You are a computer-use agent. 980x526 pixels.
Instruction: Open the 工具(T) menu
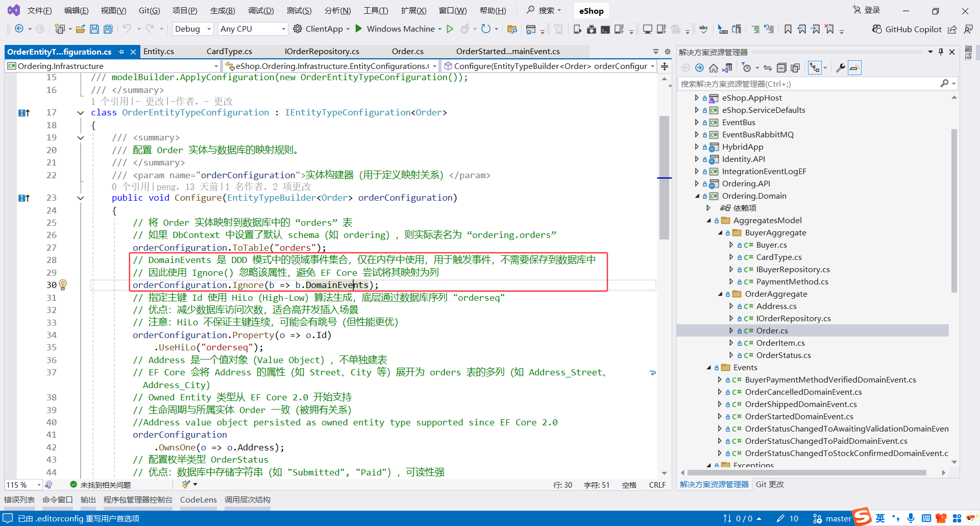pos(376,10)
